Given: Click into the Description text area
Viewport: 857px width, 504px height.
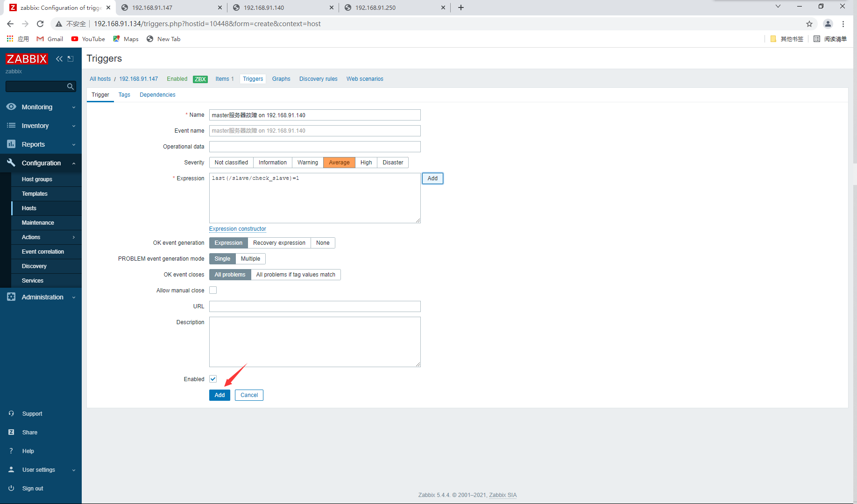Looking at the screenshot, I should 315,342.
